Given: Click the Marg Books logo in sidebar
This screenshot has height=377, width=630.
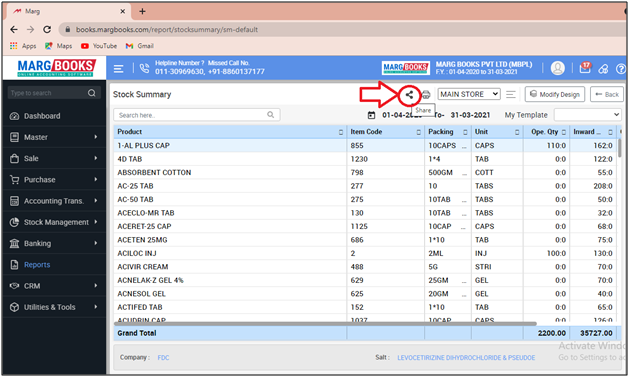Looking at the screenshot, I should [56, 68].
